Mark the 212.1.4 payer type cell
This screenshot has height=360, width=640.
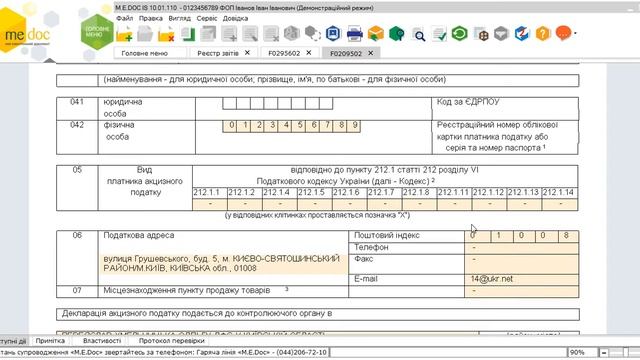tap(280, 204)
